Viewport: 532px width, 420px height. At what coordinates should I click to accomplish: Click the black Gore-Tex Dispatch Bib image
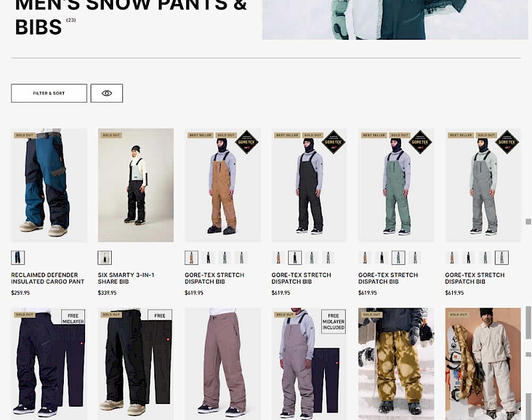pos(309,185)
